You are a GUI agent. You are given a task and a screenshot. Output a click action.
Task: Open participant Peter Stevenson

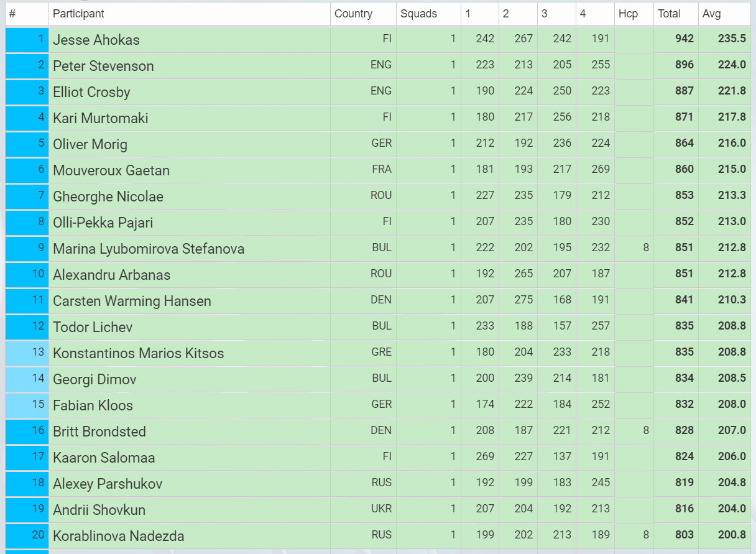(103, 66)
